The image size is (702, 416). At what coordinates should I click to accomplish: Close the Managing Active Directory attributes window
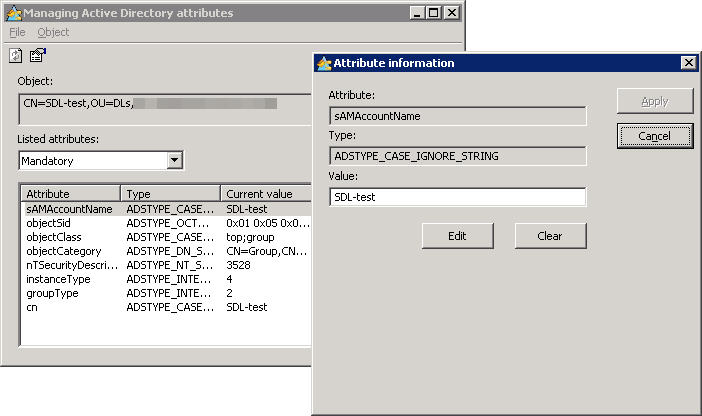(452, 13)
